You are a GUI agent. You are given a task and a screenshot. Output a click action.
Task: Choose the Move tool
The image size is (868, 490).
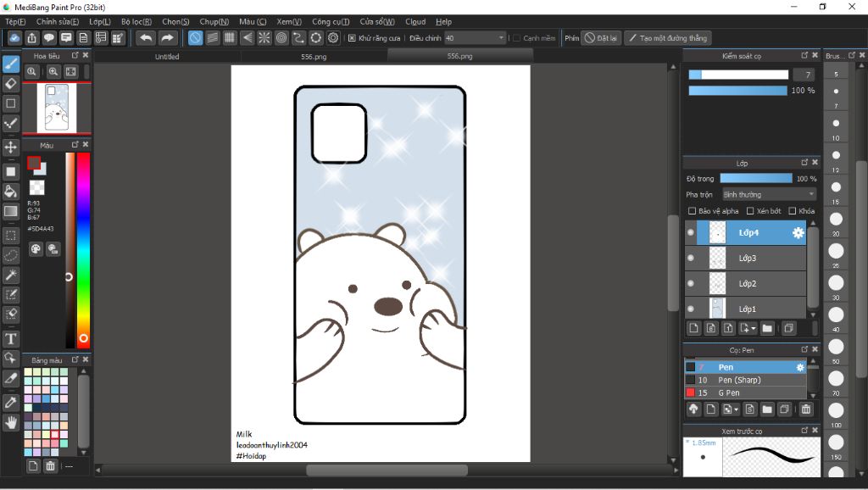(x=10, y=148)
